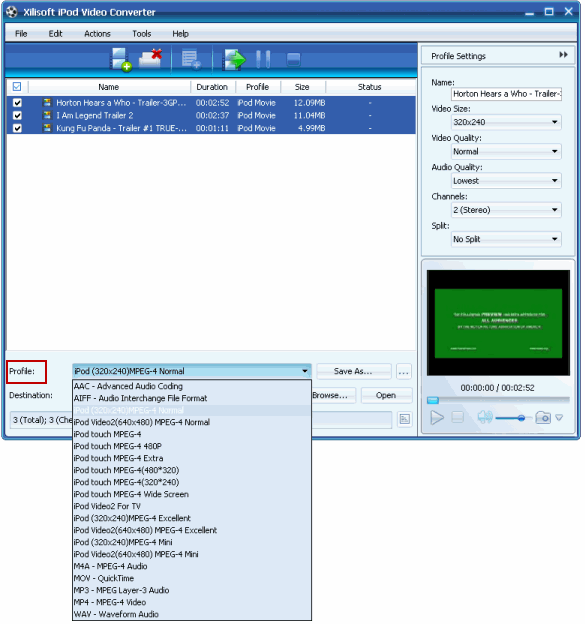Image resolution: width=585 pixels, height=624 pixels.
Task: Open the Edit menu
Action: coord(55,34)
